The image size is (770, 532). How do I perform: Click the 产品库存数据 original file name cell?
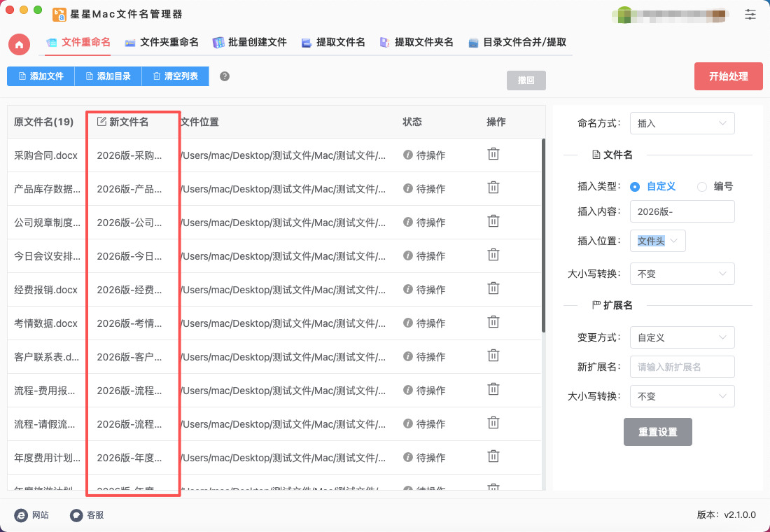point(47,188)
